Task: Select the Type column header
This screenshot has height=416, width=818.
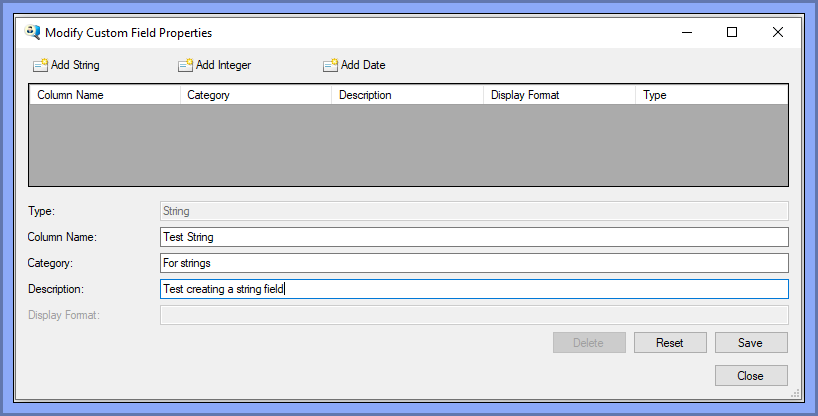Action: click(712, 95)
